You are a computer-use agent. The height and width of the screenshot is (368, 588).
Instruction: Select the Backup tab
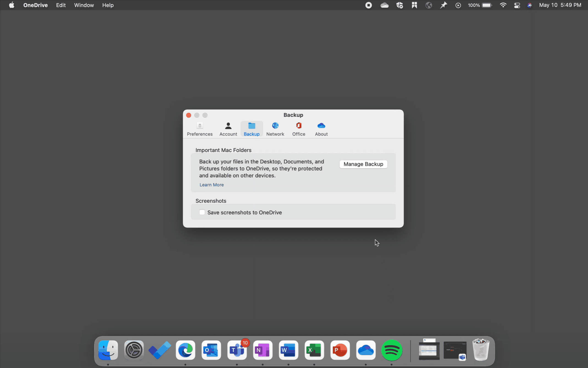(x=251, y=129)
